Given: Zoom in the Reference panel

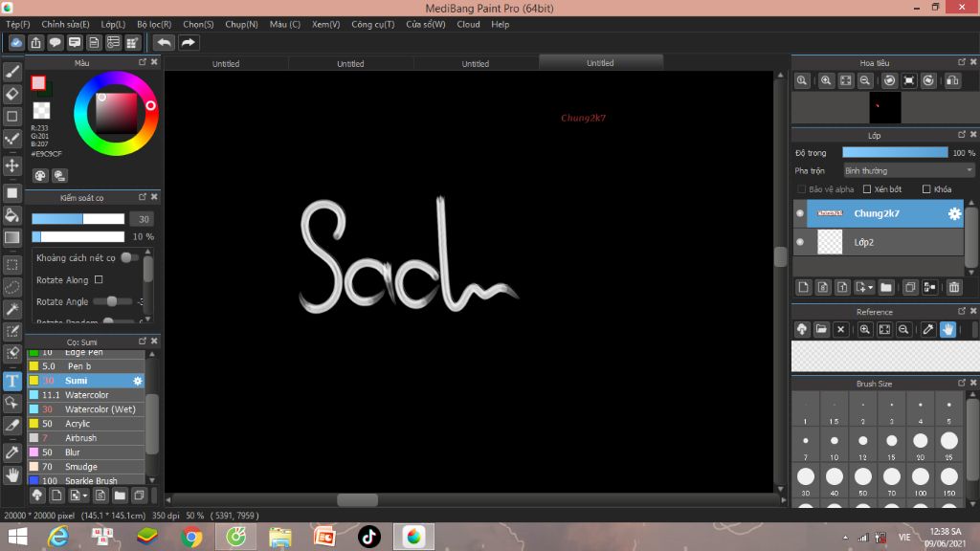Looking at the screenshot, I should 865,329.
